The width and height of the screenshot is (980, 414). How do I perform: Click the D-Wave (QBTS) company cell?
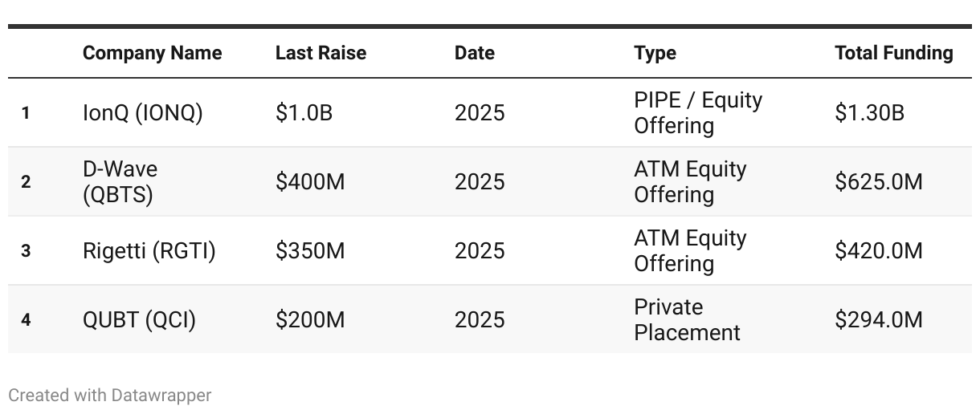point(120,182)
